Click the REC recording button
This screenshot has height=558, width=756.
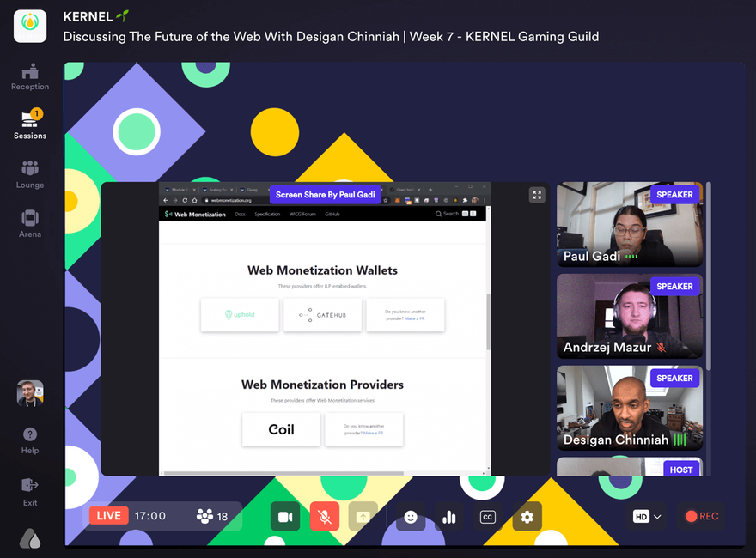click(x=701, y=516)
